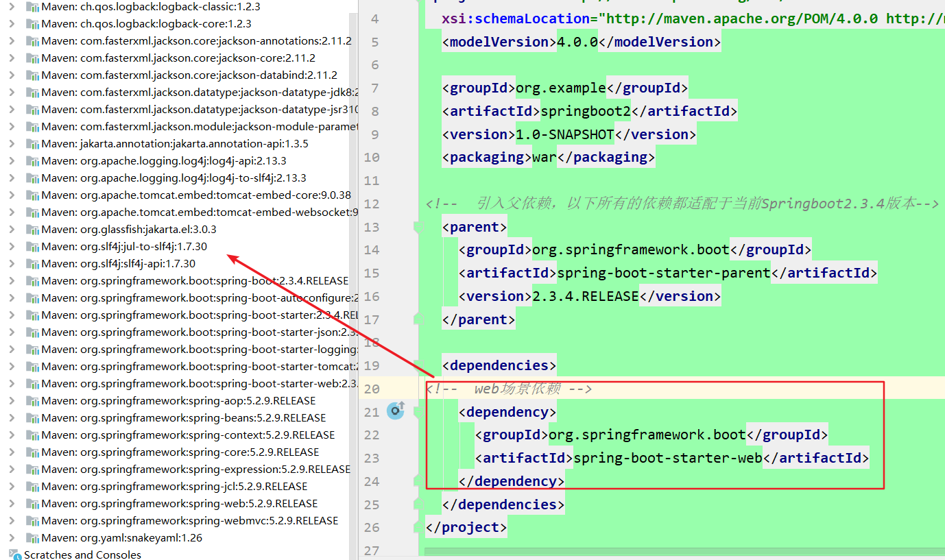
Task: Click the library icon for tomcat-embed-websocket
Action: click(32, 212)
